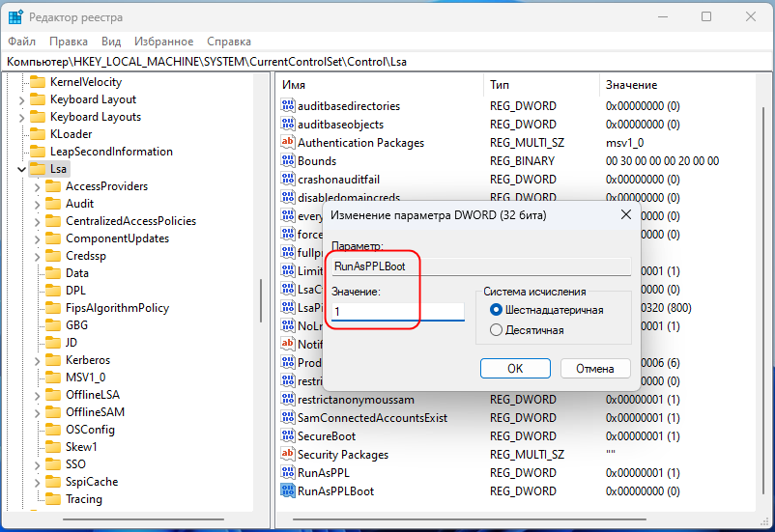
Task: Select the Шестнадцатеричная radio button
Action: pyautogui.click(x=496, y=310)
